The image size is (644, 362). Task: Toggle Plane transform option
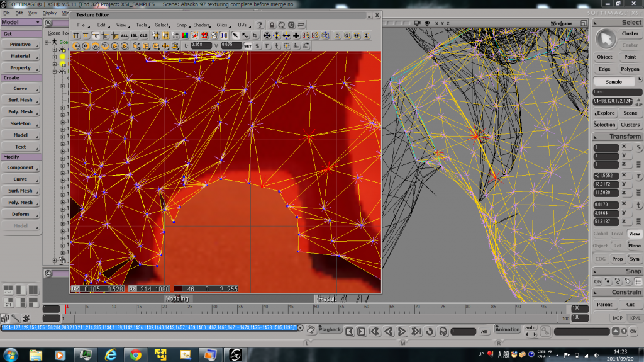(x=634, y=246)
